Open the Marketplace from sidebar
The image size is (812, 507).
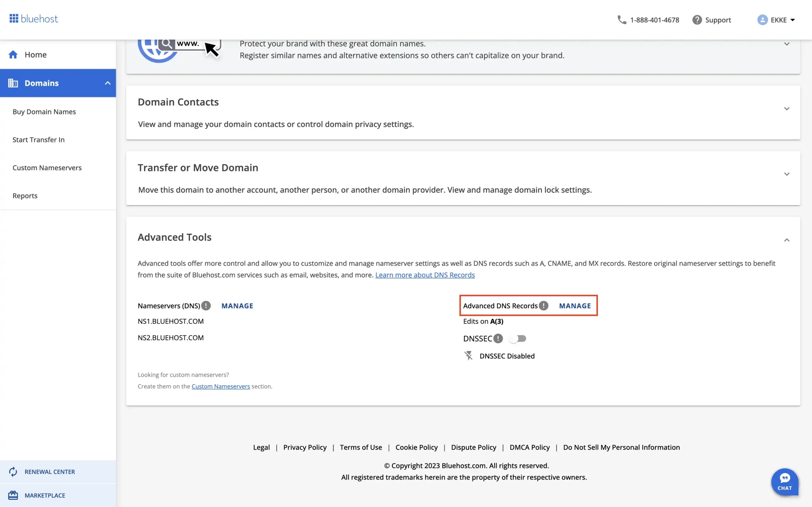click(x=44, y=495)
